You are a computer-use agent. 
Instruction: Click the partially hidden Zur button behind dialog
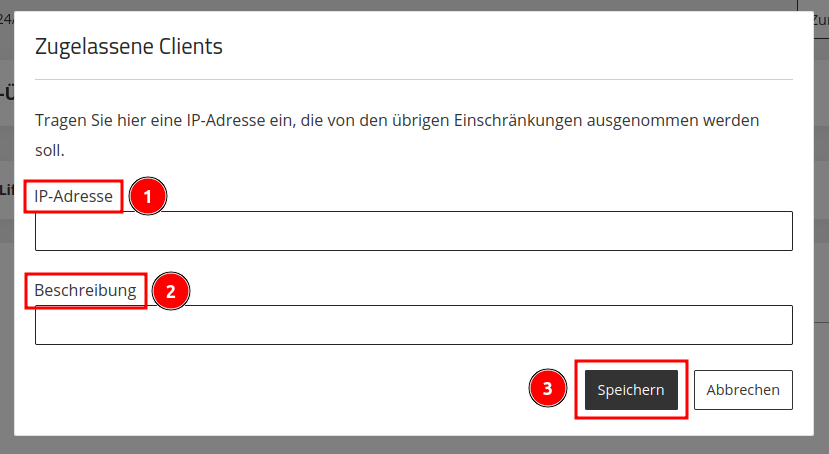(821, 20)
